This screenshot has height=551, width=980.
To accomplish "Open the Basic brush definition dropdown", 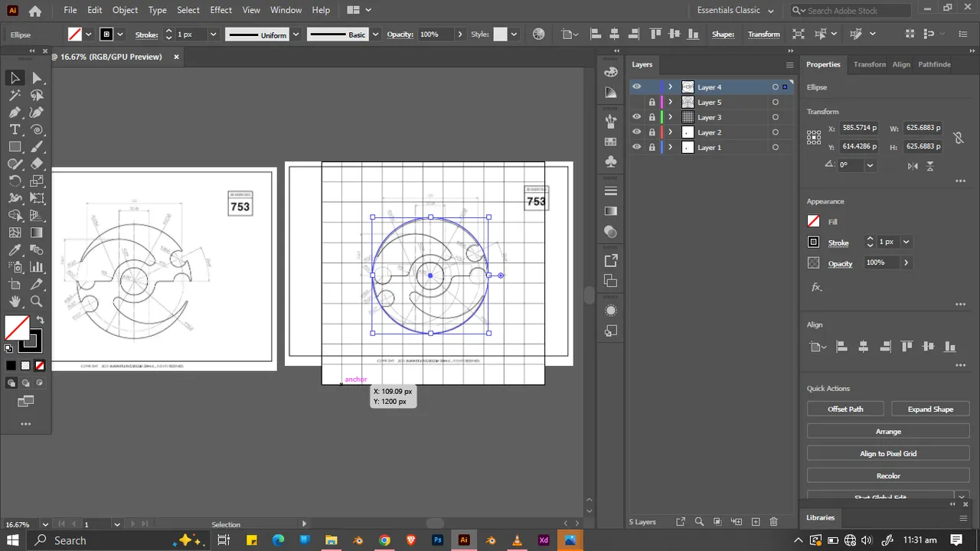I will coord(375,34).
